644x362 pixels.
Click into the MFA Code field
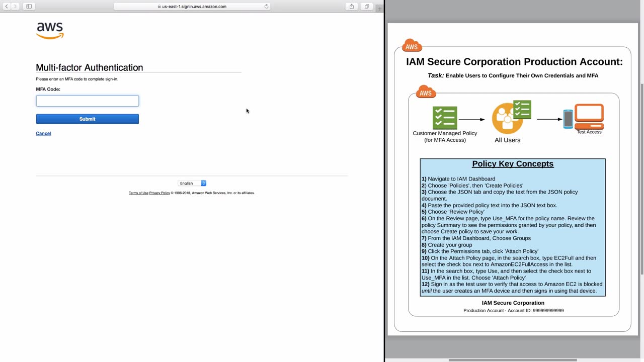(88, 101)
